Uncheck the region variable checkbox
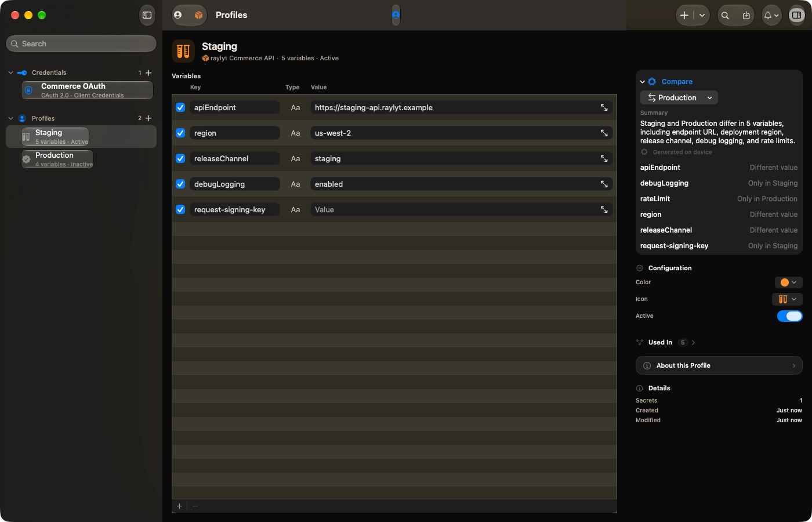 pyautogui.click(x=180, y=133)
